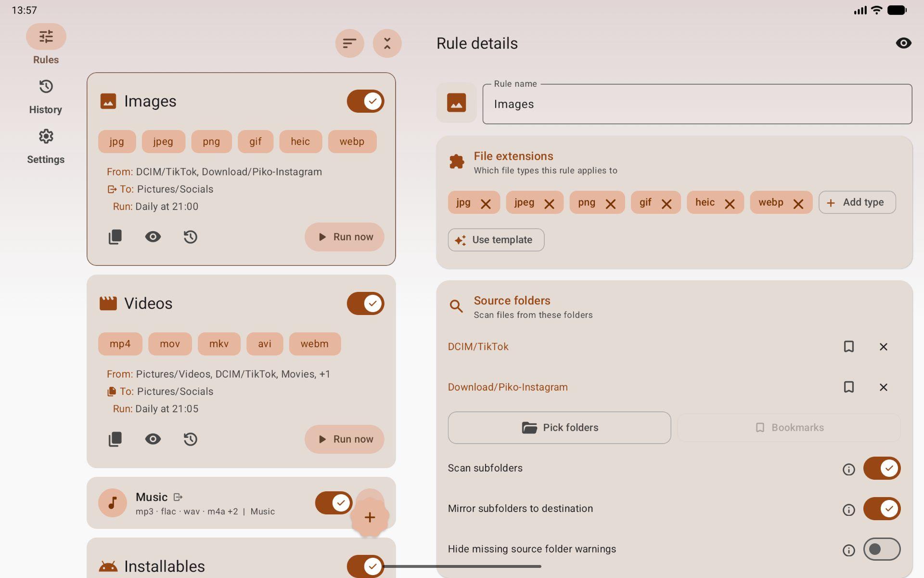Remove the gif extension chip
Image resolution: width=924 pixels, height=578 pixels.
pos(666,204)
